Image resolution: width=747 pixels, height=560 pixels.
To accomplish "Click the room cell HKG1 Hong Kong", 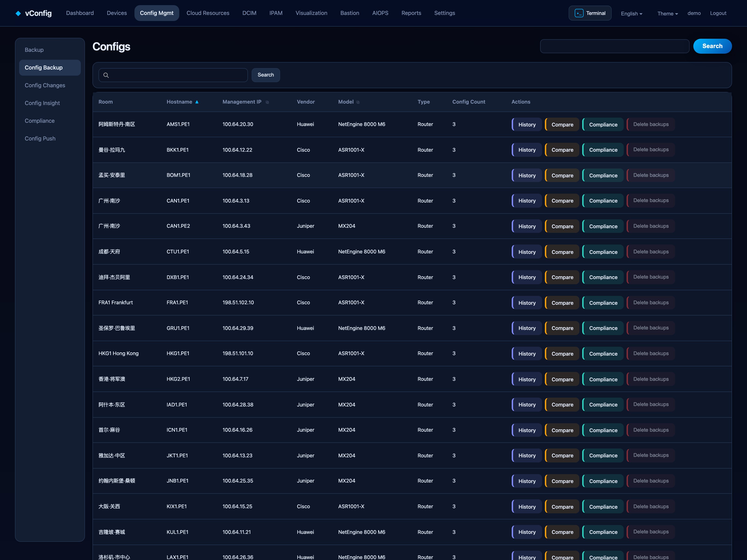I will coord(119,353).
